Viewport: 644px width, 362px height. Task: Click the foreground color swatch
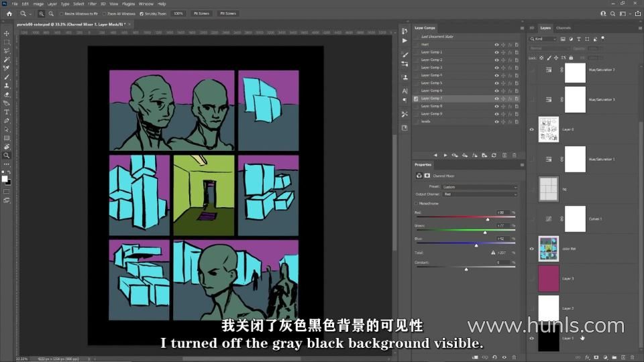(x=5, y=178)
